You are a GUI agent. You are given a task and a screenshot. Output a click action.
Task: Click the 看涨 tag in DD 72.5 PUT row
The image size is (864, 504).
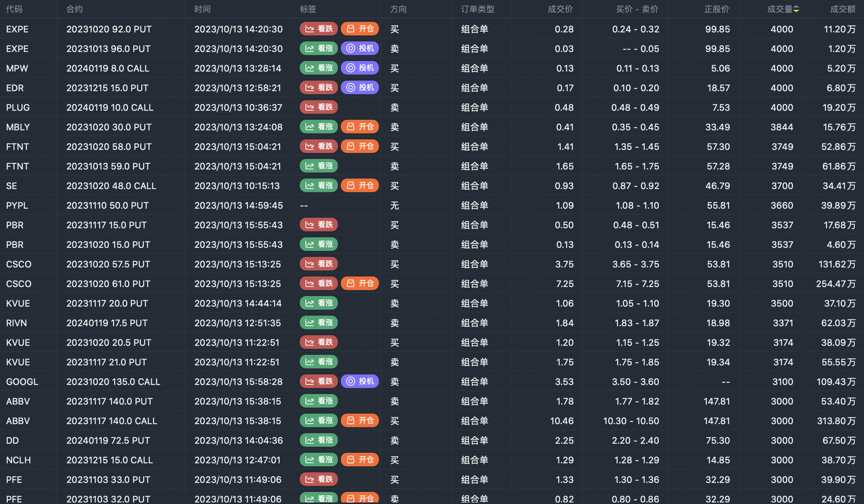click(x=319, y=440)
